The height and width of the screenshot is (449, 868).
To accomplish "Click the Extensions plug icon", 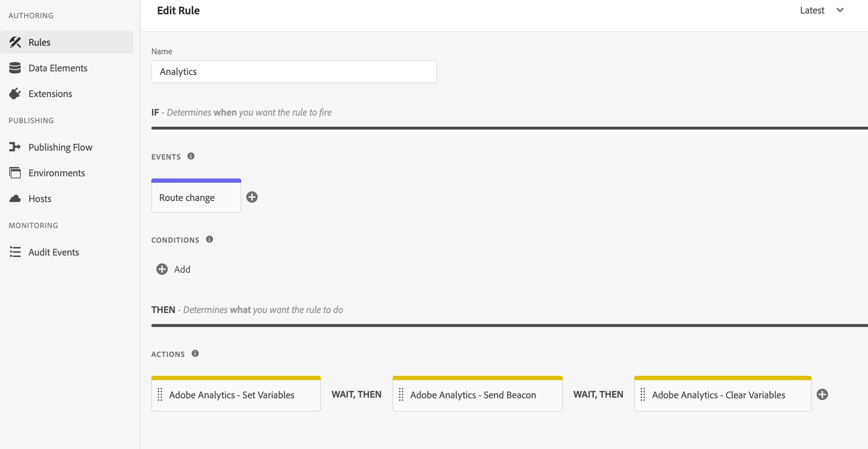I will [15, 94].
